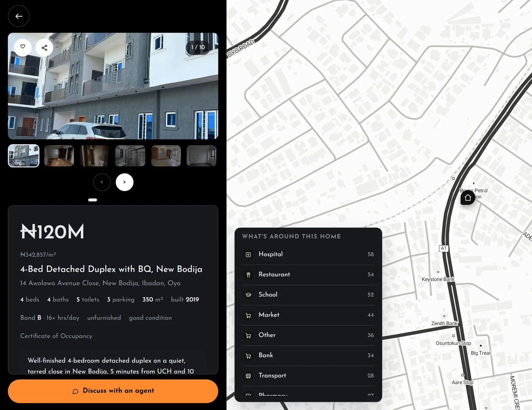Select the sixth thumbnail with white wardrobe
The image size is (532, 410).
point(201,156)
